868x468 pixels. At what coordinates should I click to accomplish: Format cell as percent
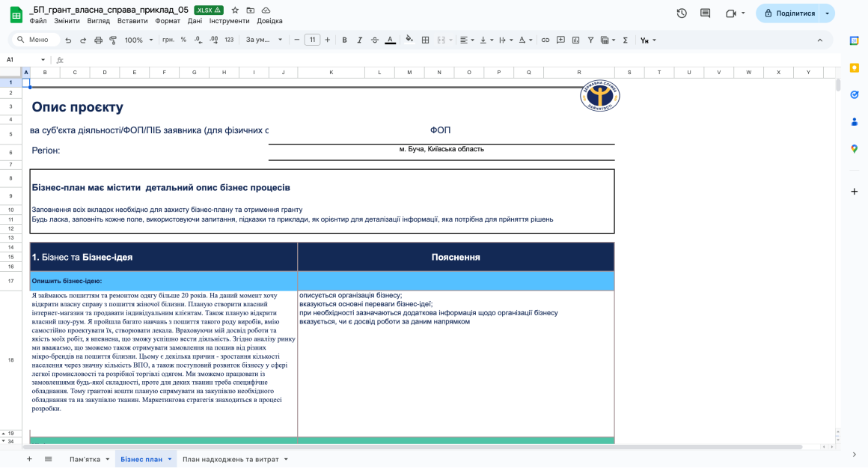[x=183, y=40]
